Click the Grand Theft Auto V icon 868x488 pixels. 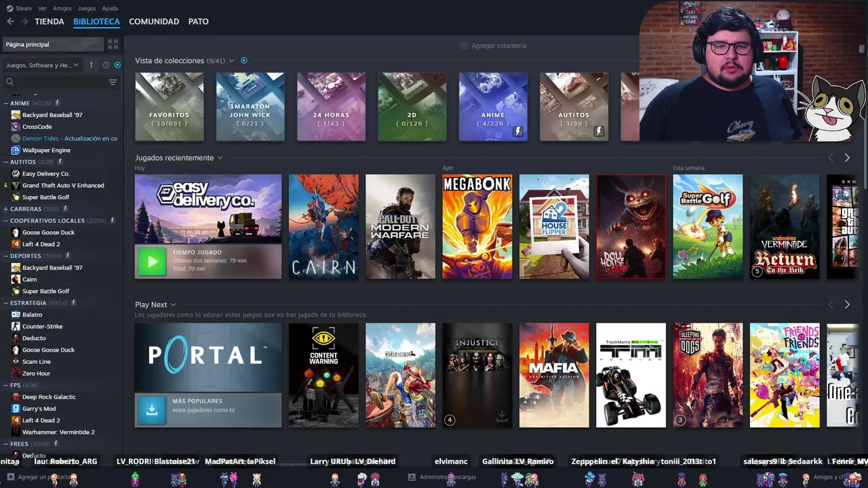(16, 185)
